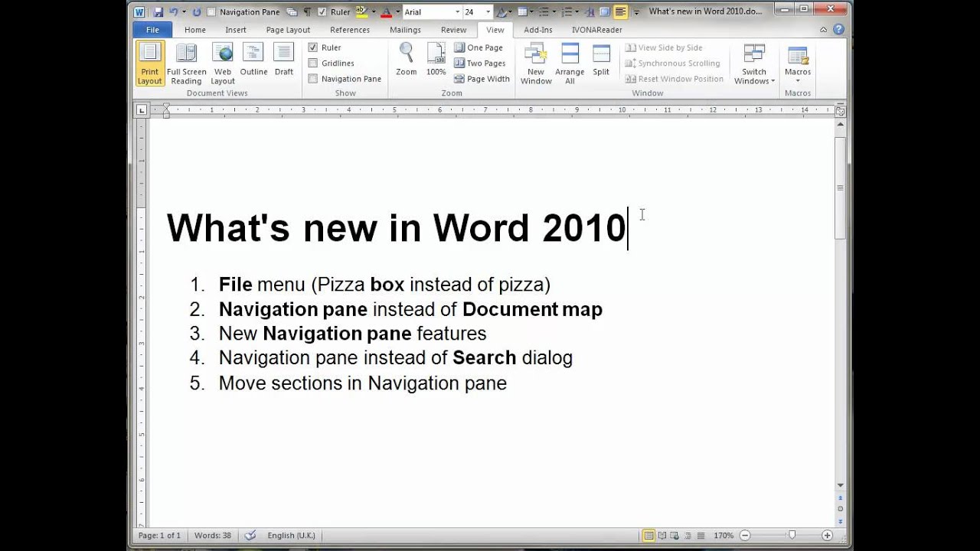The height and width of the screenshot is (551, 980).
Task: Click the Align Left icon in title bar
Action: pos(621,12)
